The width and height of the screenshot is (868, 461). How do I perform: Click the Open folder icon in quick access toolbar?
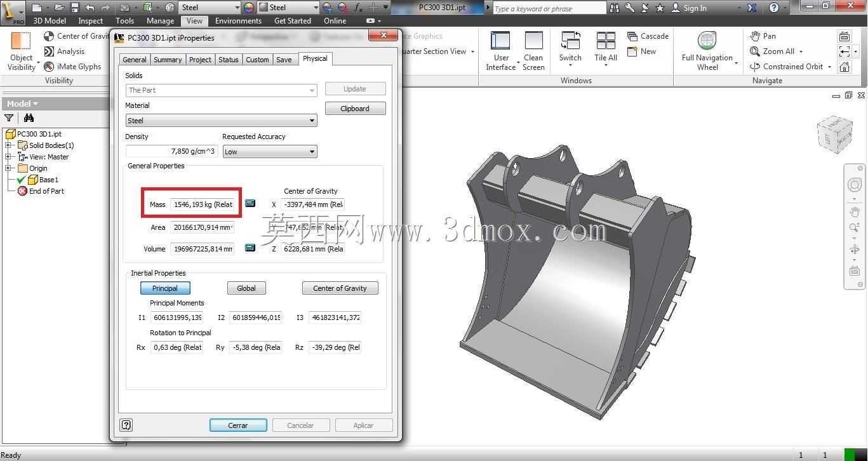click(x=59, y=8)
